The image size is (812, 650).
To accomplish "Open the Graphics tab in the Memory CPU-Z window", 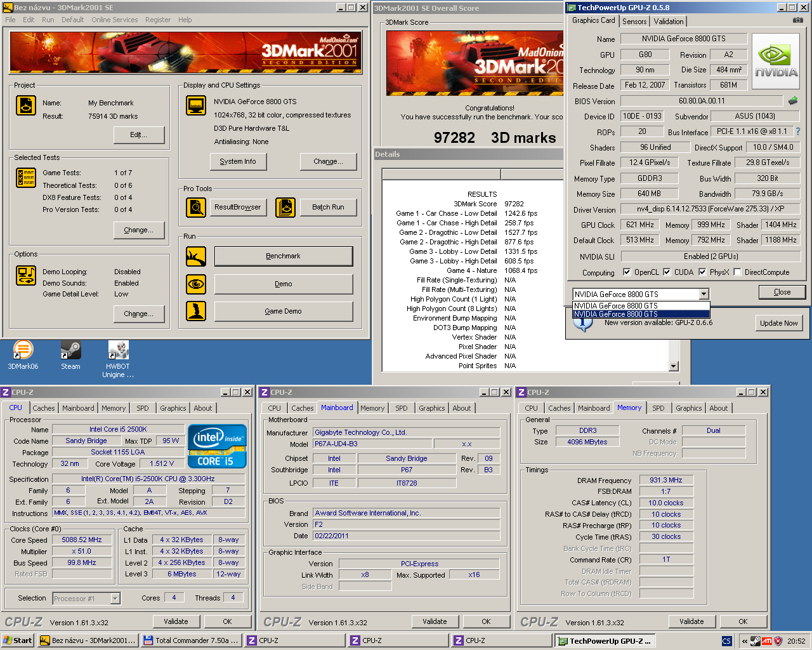I will click(x=689, y=408).
